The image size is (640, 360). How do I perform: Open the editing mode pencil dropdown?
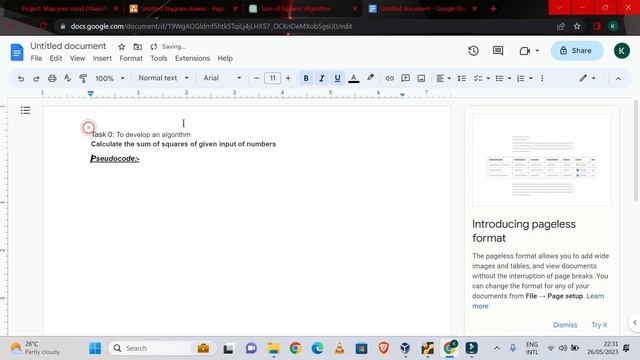[x=587, y=78]
